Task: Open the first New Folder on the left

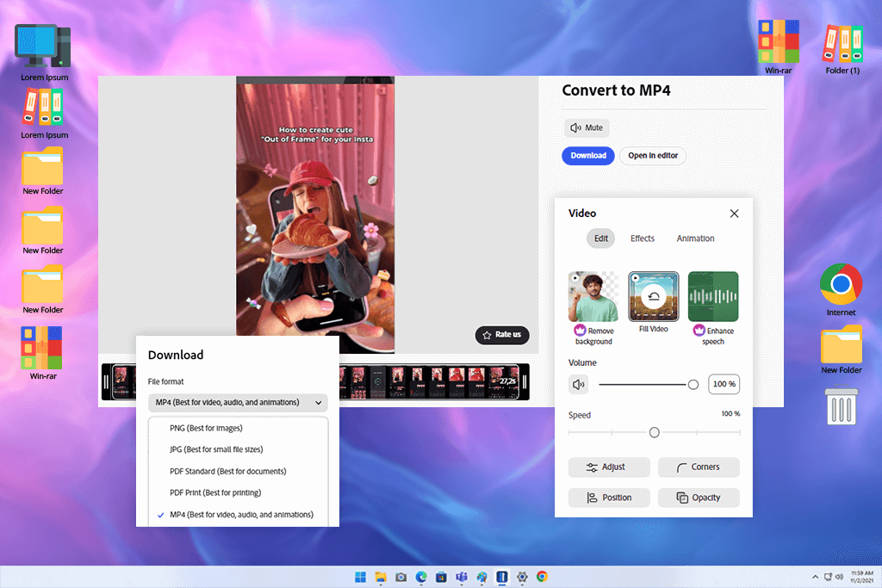Action: click(x=43, y=171)
